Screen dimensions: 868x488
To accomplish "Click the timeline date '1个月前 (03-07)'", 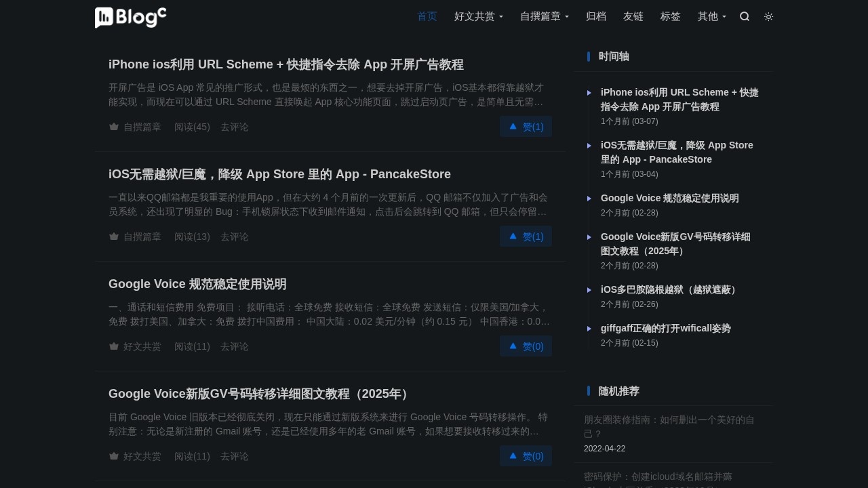I will point(629,121).
